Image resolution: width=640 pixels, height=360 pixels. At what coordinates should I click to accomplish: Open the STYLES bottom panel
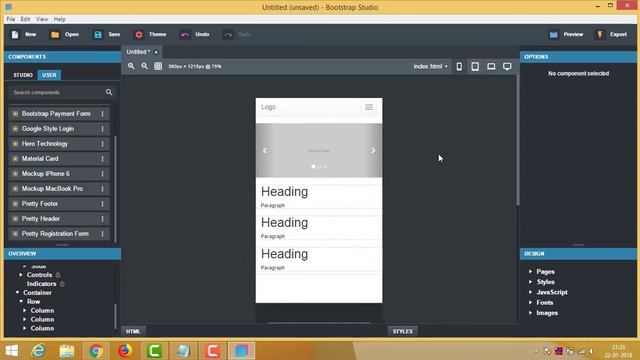(402, 331)
